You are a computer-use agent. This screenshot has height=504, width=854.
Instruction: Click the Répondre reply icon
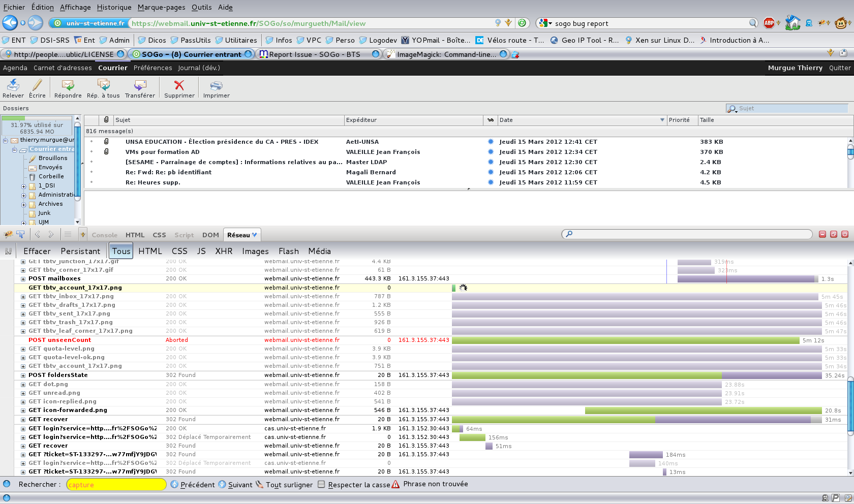point(68,85)
